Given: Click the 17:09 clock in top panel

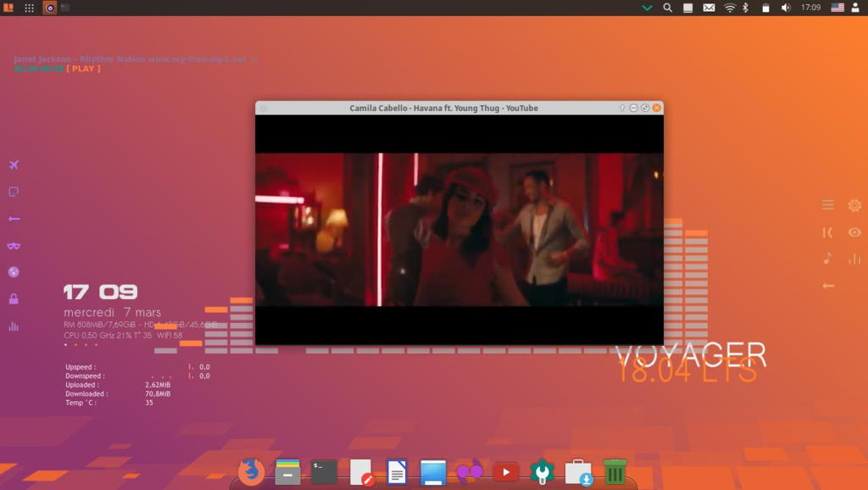Looking at the screenshot, I should coord(811,8).
